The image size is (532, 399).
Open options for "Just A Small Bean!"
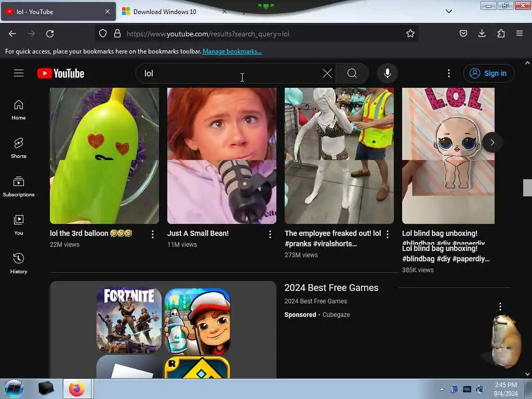click(270, 234)
